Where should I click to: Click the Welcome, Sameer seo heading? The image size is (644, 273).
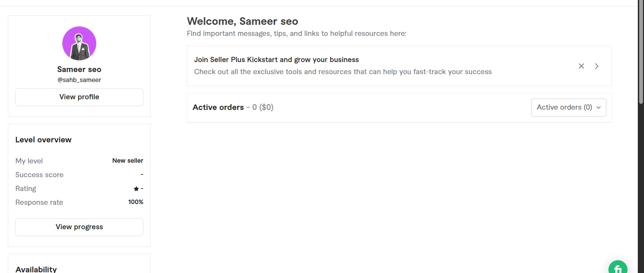click(242, 21)
